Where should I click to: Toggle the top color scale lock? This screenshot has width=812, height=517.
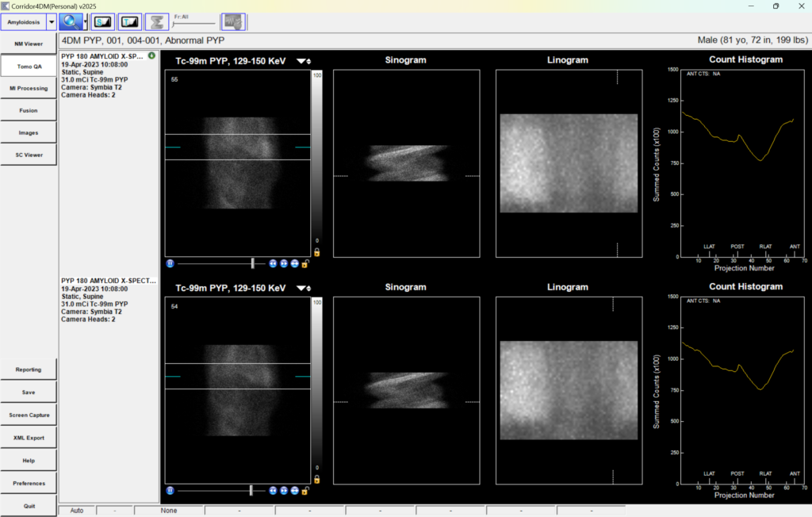click(317, 252)
